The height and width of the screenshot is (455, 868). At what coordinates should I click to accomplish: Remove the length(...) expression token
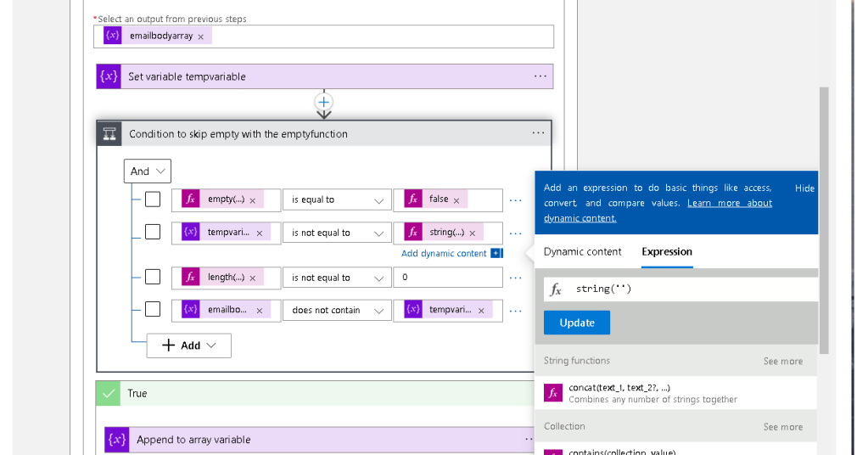pyautogui.click(x=253, y=278)
